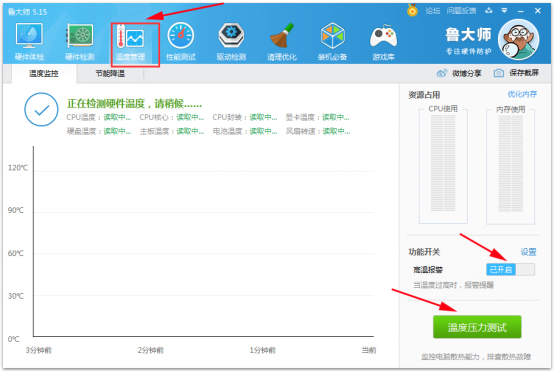Open the 硬件体检 hardware checkup icon
The image size is (554, 372).
point(29,41)
